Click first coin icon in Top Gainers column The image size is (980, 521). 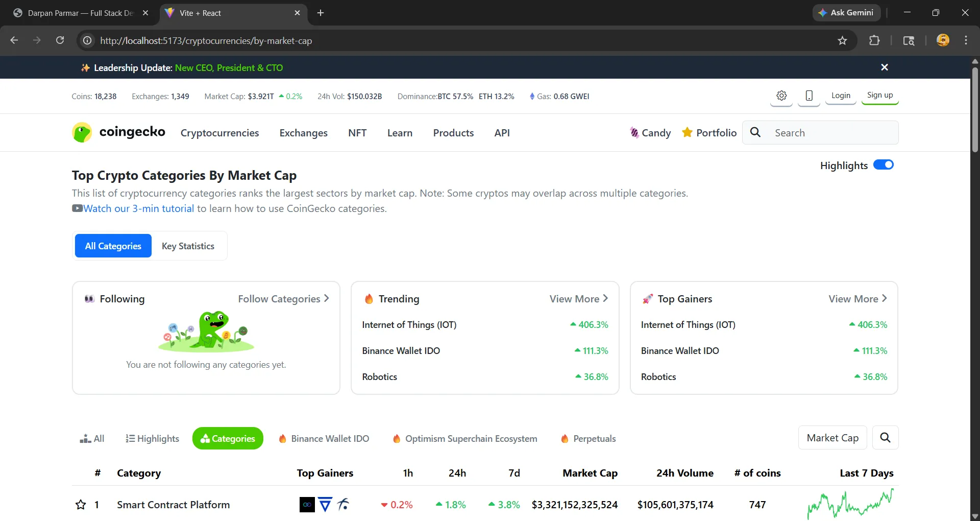(x=307, y=505)
